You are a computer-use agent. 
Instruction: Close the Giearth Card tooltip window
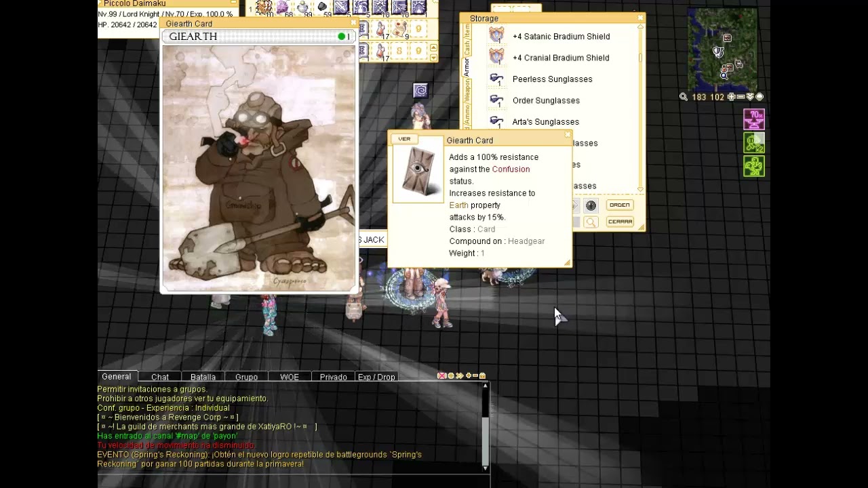568,135
